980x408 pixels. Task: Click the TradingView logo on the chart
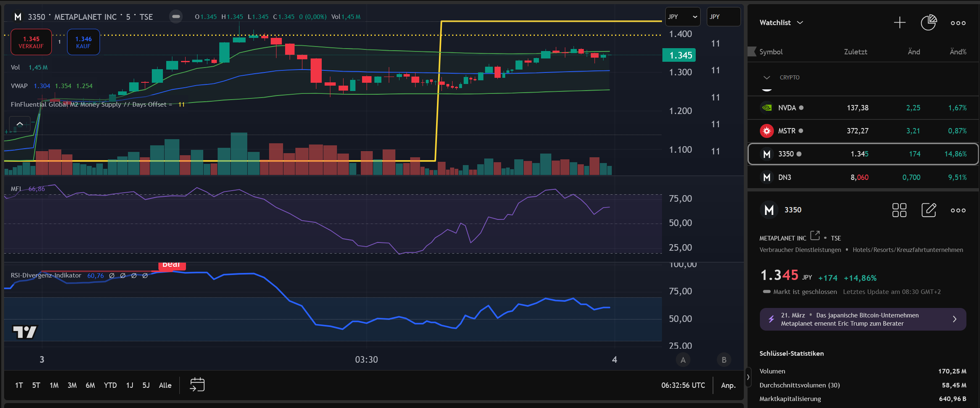25,332
